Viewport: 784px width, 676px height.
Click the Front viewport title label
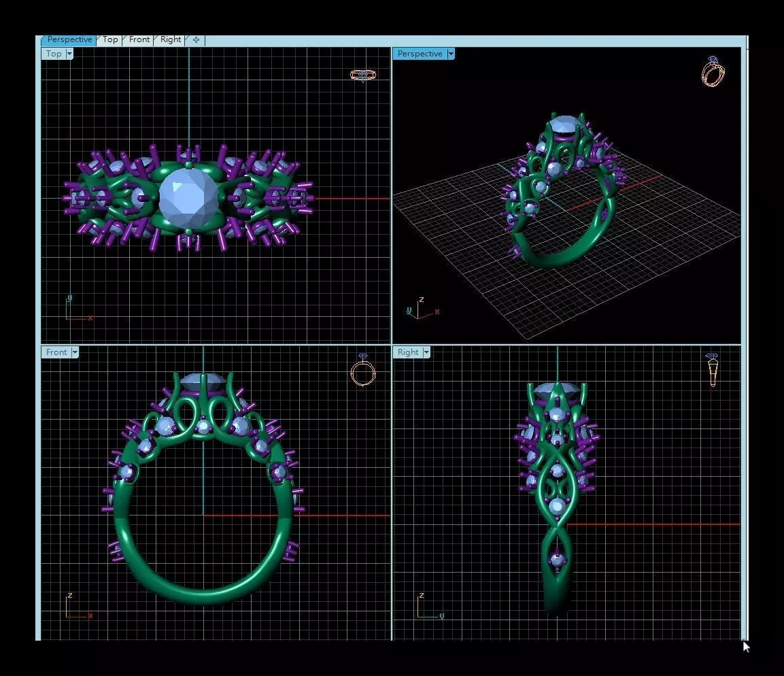[x=56, y=352]
